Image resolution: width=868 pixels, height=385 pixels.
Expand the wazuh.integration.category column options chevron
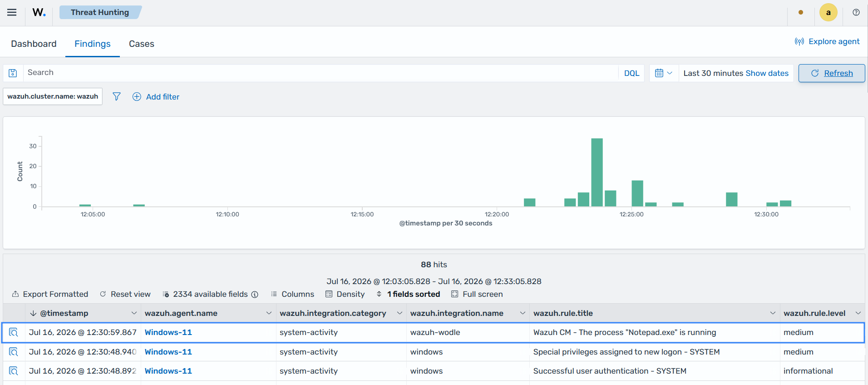[399, 313]
